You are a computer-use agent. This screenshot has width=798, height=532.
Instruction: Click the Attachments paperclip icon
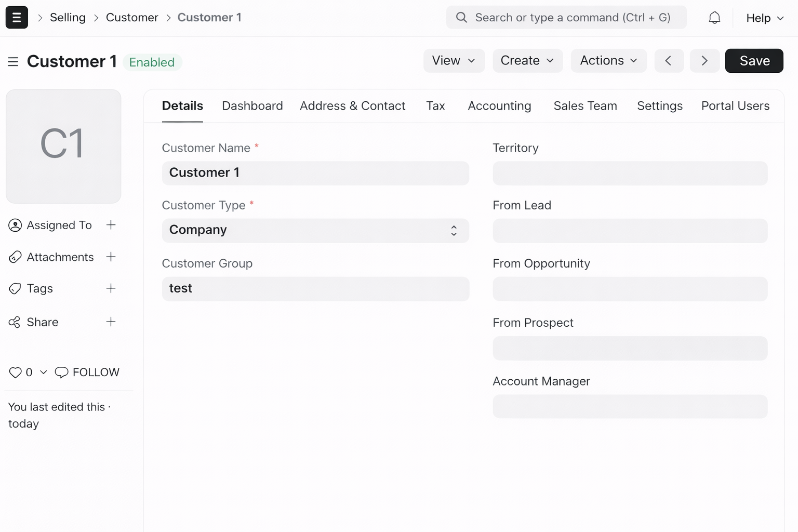point(15,257)
